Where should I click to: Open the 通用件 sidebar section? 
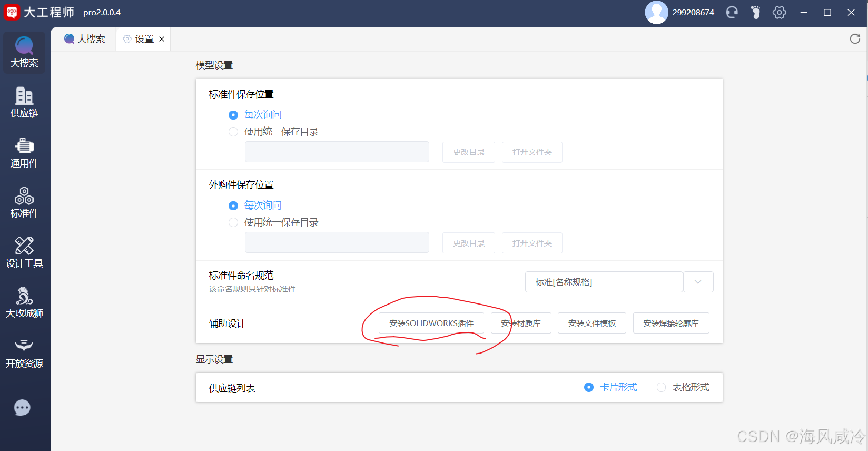point(24,153)
